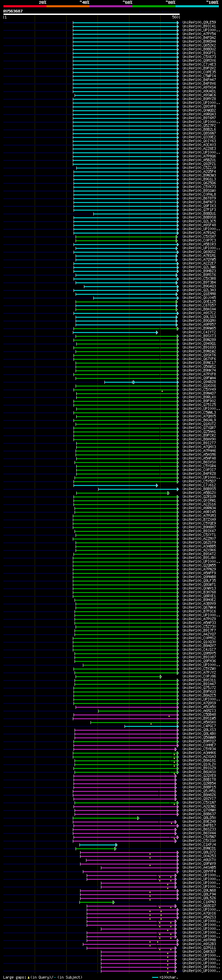Open hit UniRef100_Q339E2

click(x=199, y=137)
